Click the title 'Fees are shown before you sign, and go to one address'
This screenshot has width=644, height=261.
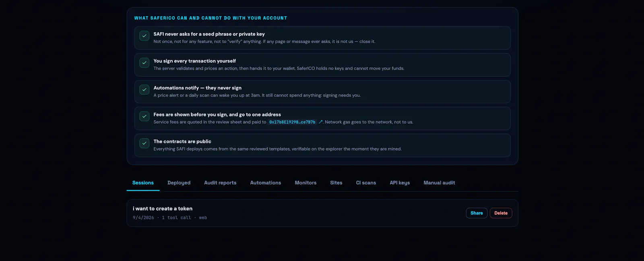click(217, 115)
